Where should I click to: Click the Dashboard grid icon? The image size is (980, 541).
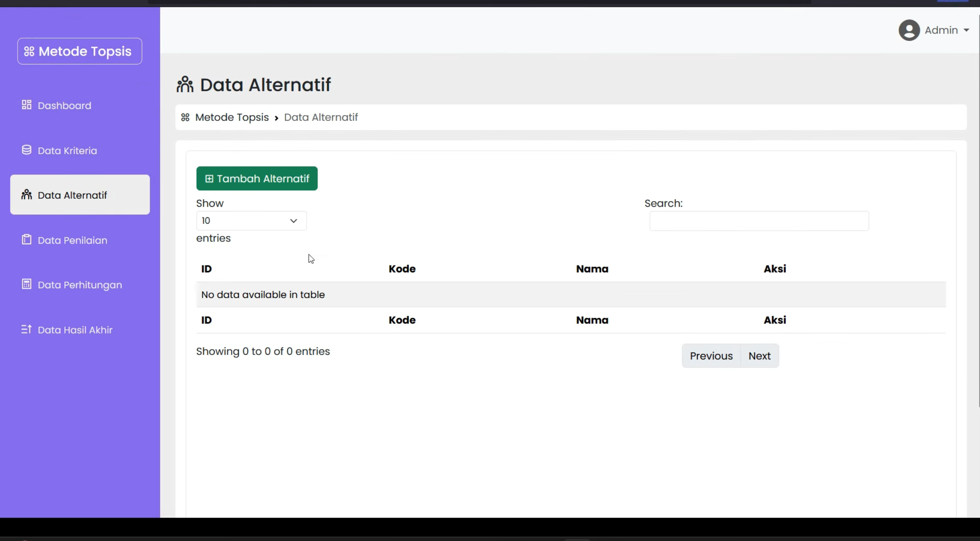26,105
